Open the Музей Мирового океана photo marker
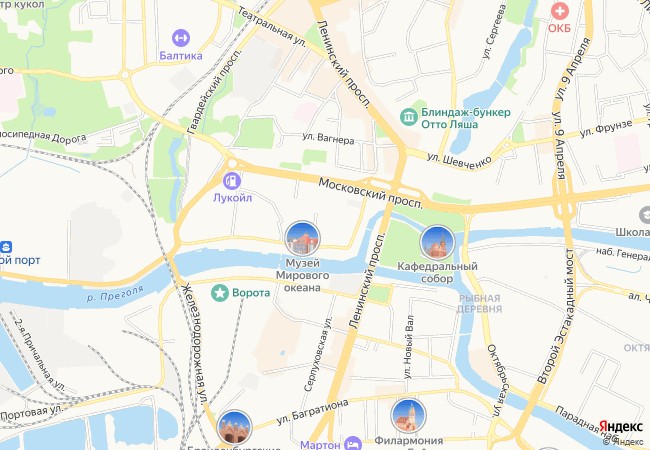The width and height of the screenshot is (650, 450). tap(303, 238)
